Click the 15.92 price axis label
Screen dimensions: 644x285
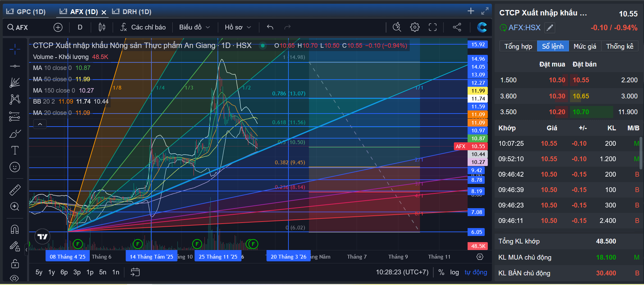coord(478,45)
